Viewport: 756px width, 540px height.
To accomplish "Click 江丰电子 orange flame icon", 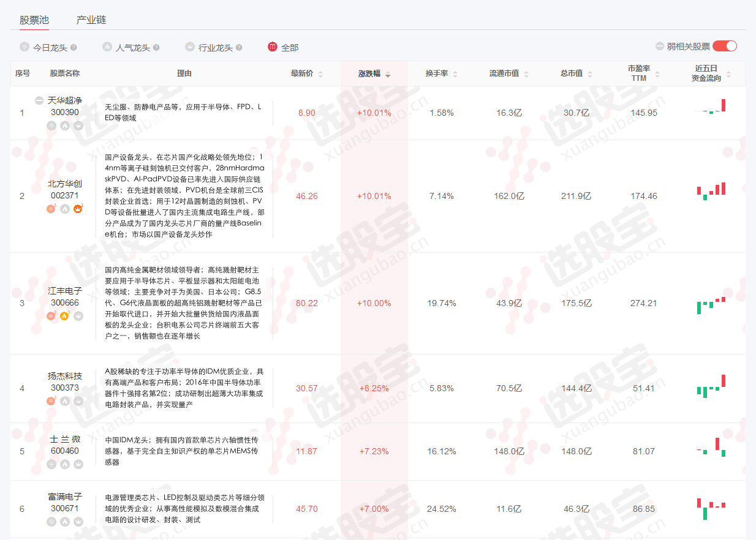I will click(x=65, y=316).
